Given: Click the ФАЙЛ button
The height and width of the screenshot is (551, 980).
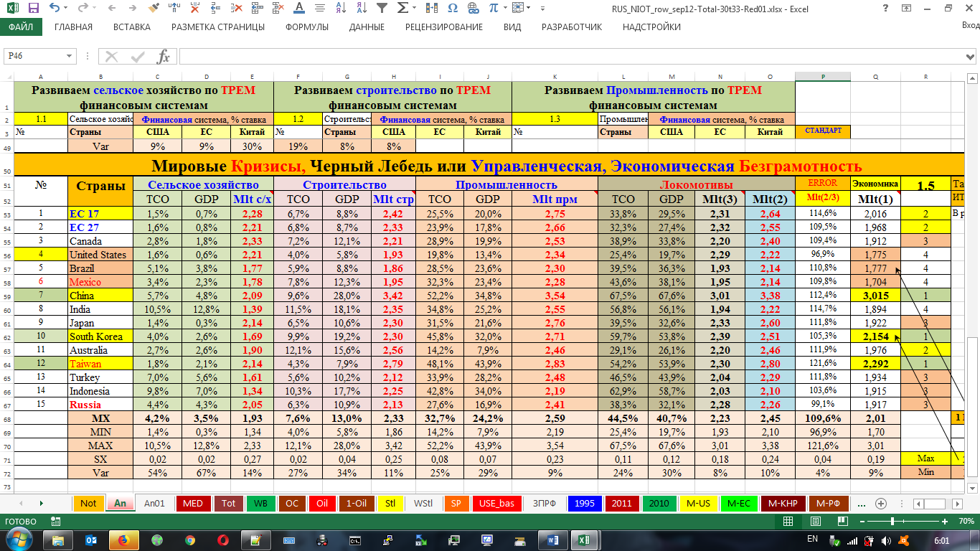Looking at the screenshot, I should 21,27.
